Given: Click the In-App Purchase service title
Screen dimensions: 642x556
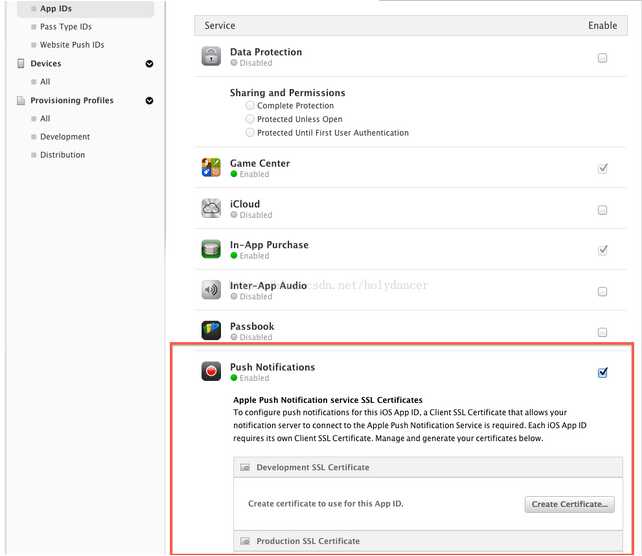Looking at the screenshot, I should (269, 245).
